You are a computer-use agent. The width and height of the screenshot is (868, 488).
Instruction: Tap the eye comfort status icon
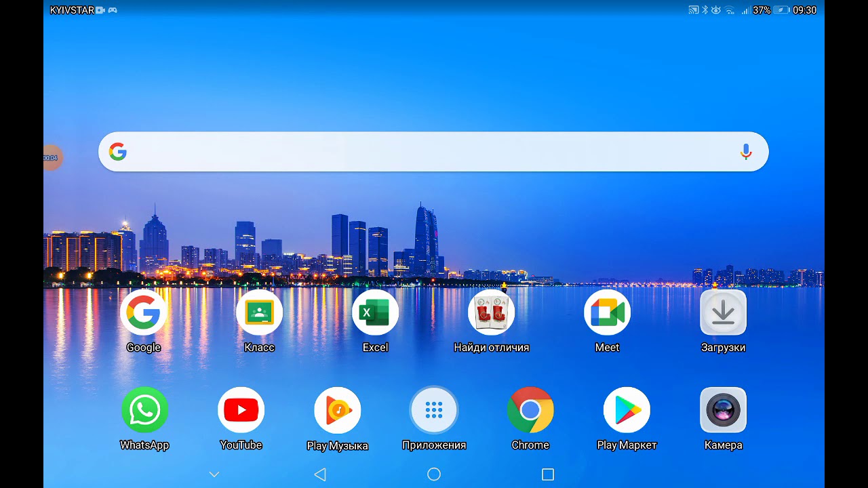[716, 10]
